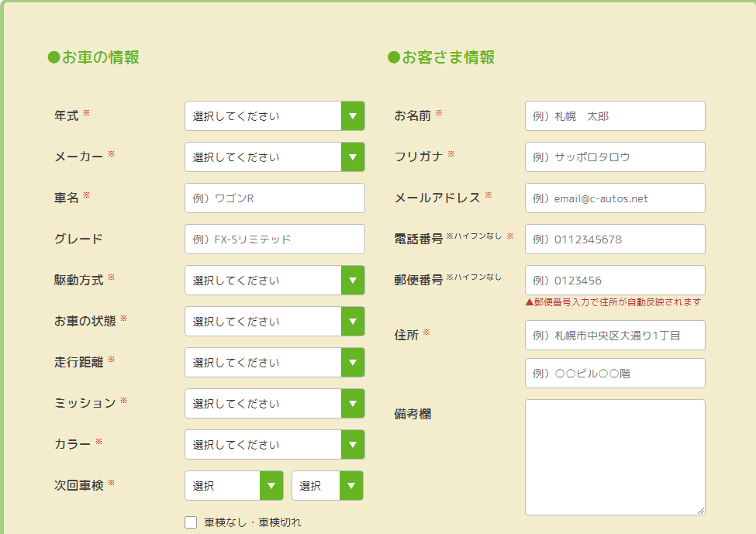
Task: Click the green arrow on the 年式 dropdown
Action: pos(354,115)
